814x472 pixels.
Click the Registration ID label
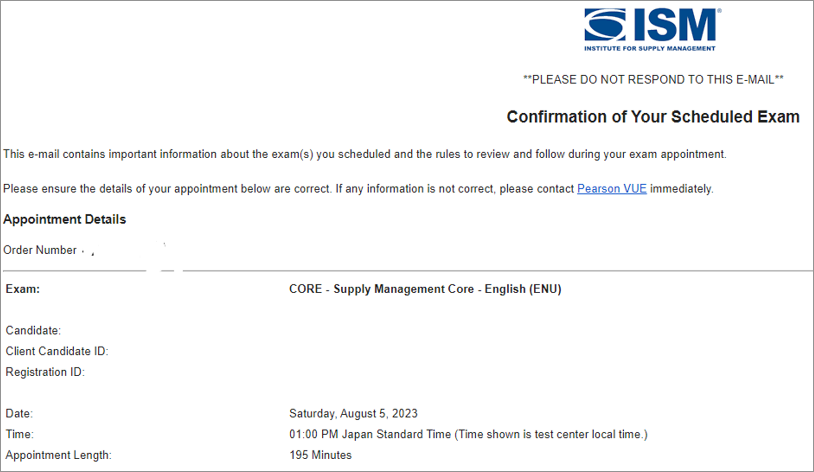tap(45, 372)
